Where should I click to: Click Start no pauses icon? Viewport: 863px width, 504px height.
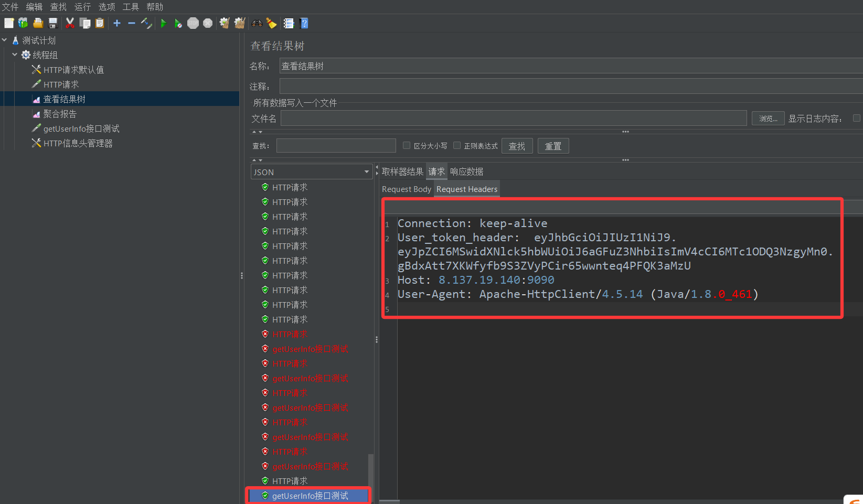point(178,23)
